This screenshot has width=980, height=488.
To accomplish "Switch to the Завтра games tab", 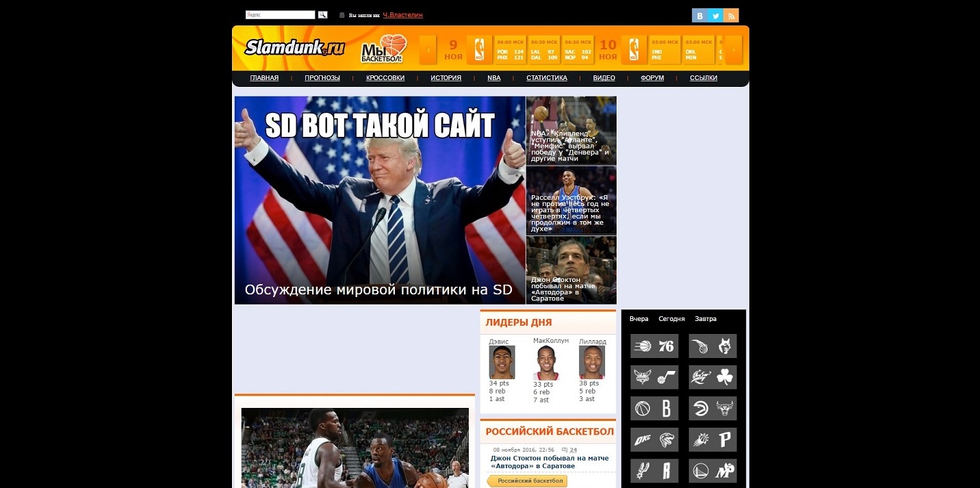I will point(706,319).
